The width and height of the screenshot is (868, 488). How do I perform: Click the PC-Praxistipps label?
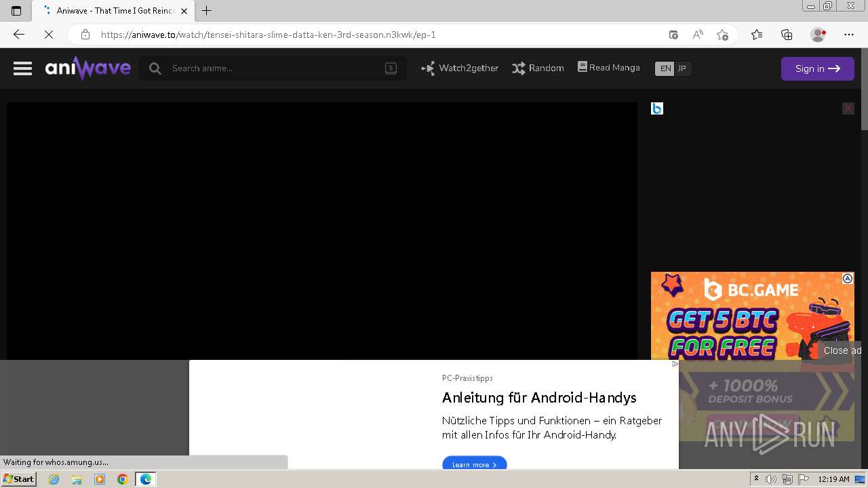click(x=467, y=378)
